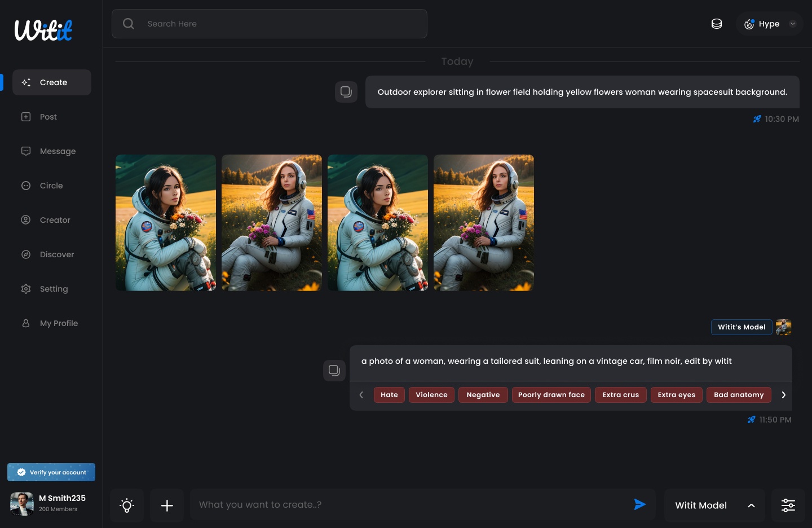Focus the Search Here field
The width and height of the screenshot is (812, 528).
point(270,24)
